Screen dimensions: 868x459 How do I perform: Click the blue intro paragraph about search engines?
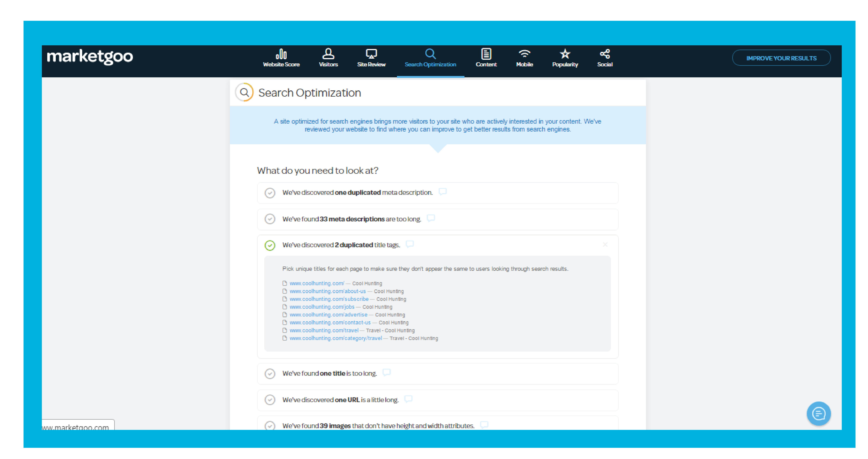[437, 125]
